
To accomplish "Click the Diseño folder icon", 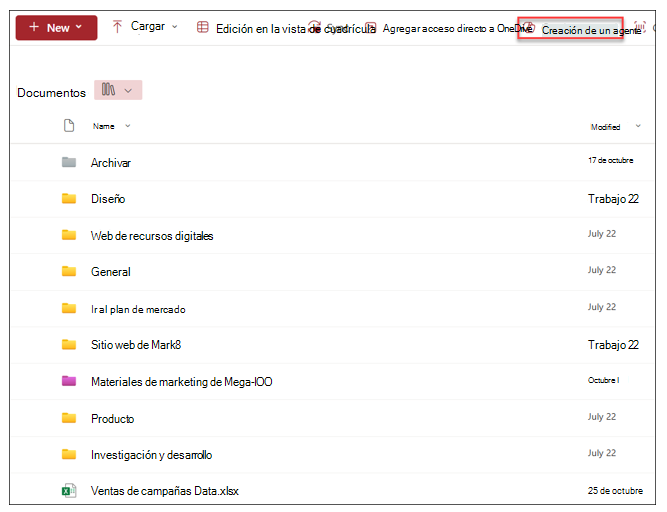I will point(69,198).
